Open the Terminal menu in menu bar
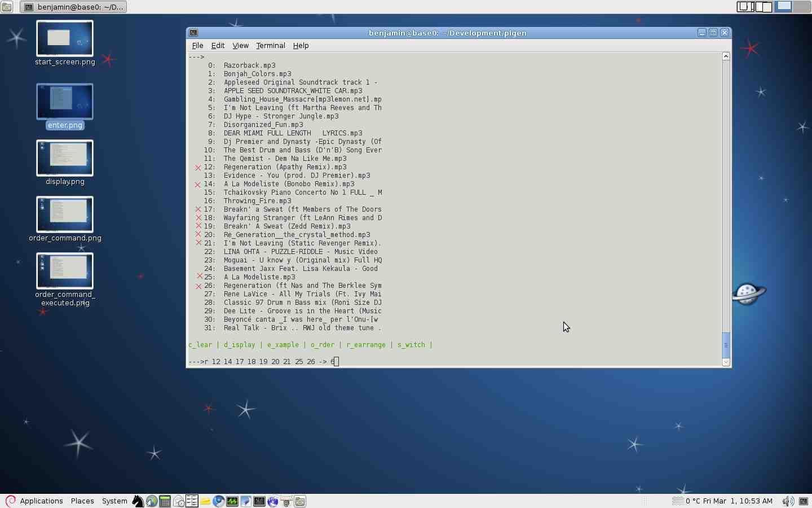Viewport: 812px width, 508px height. 271,46
